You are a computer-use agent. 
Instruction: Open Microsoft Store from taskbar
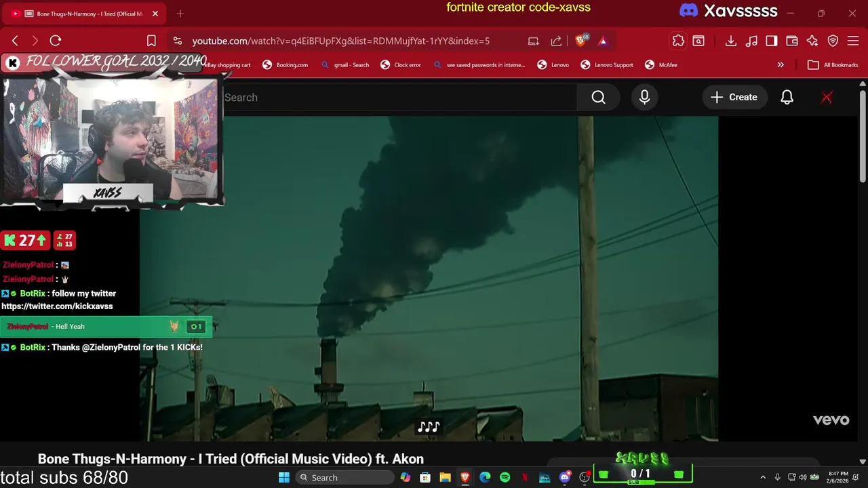(x=425, y=477)
